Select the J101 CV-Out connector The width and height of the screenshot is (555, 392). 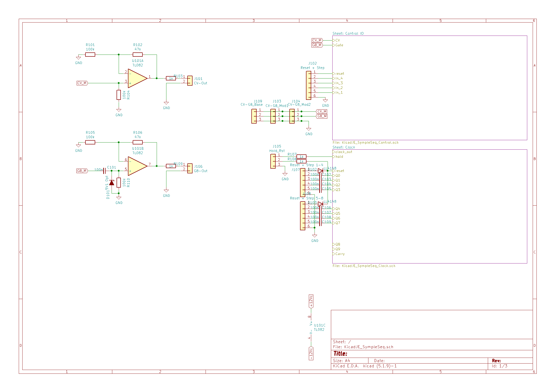(x=190, y=81)
